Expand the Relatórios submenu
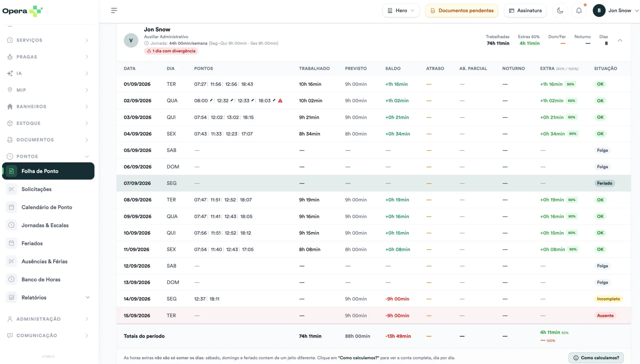640x364 pixels. click(48, 298)
